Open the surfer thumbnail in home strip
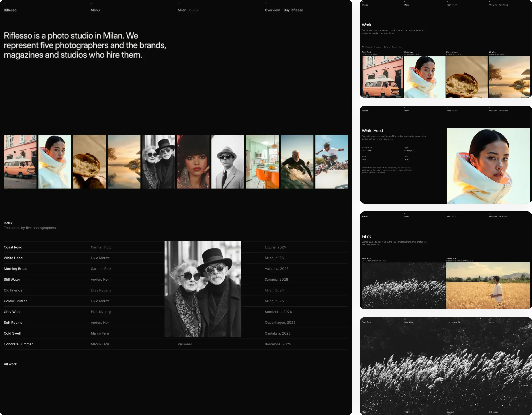Screen dimensions: 532x415 (x=297, y=162)
